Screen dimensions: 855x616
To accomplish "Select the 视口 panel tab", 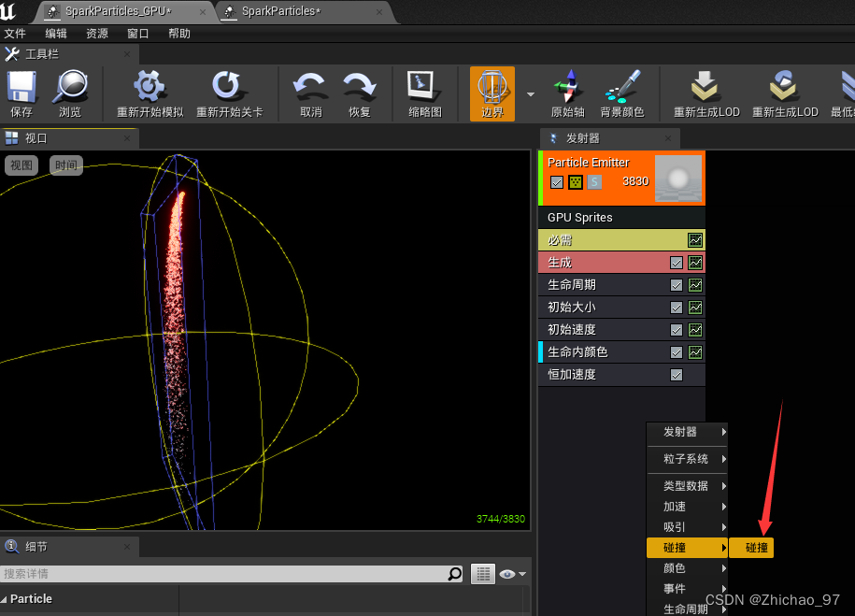I will coord(69,138).
